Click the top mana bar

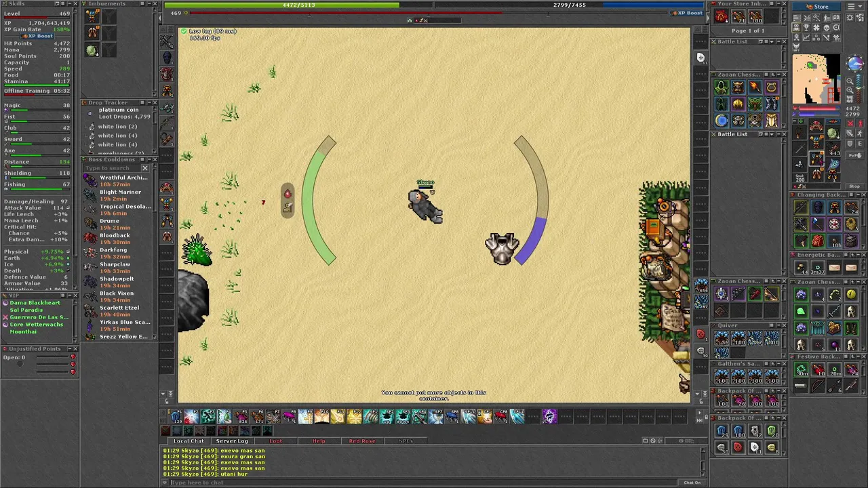click(570, 5)
